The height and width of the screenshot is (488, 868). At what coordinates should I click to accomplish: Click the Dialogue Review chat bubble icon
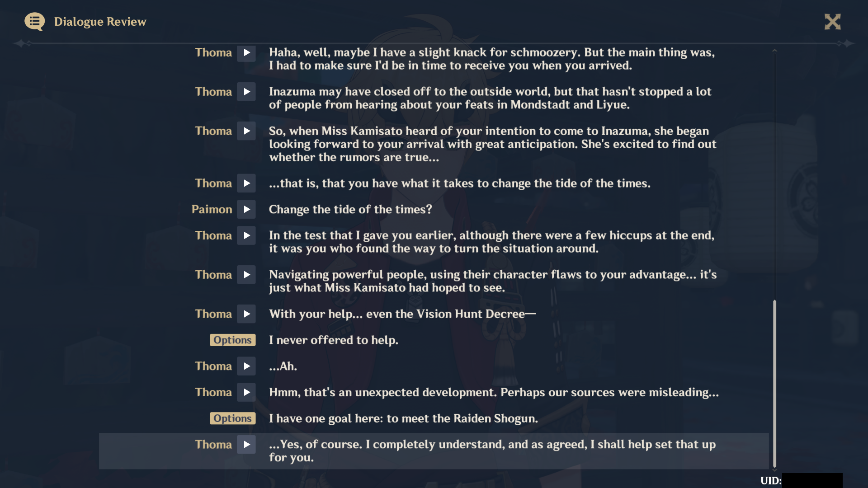click(x=34, y=22)
